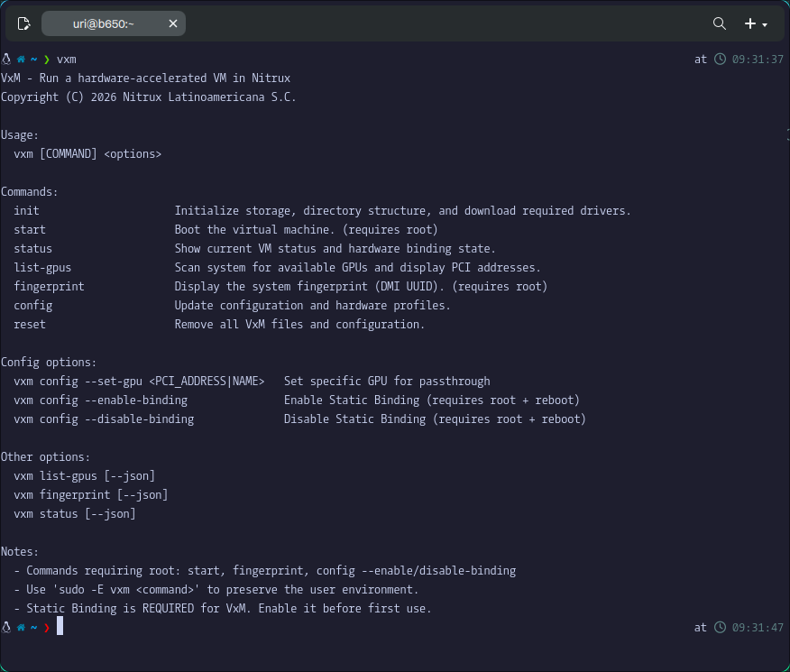Select the uri@b650:~ tab
Screen dimensions: 790x672
point(103,23)
